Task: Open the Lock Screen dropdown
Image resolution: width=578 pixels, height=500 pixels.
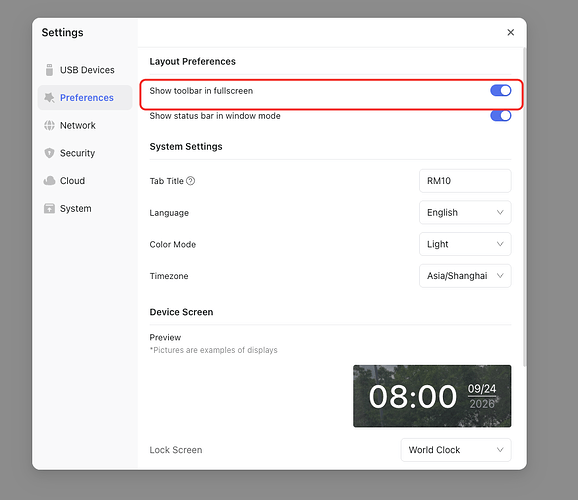Action: 456,450
